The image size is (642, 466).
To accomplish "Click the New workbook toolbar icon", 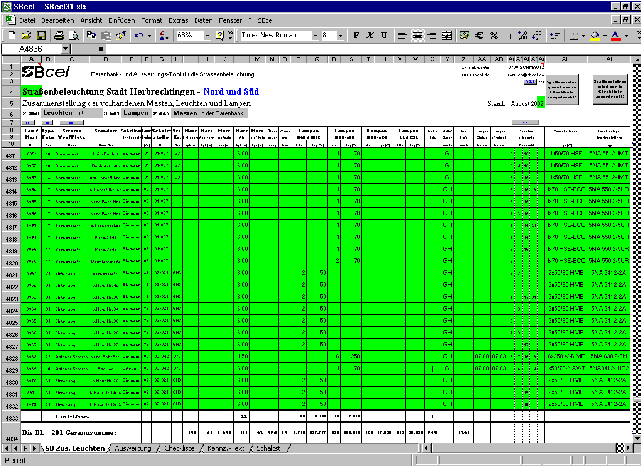I will (12, 36).
